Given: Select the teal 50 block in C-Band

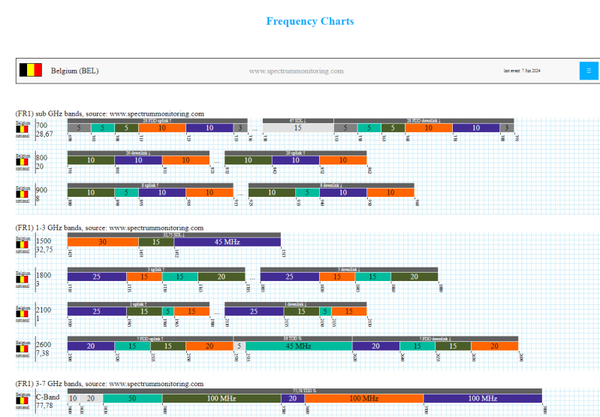Looking at the screenshot, I should (132, 398).
